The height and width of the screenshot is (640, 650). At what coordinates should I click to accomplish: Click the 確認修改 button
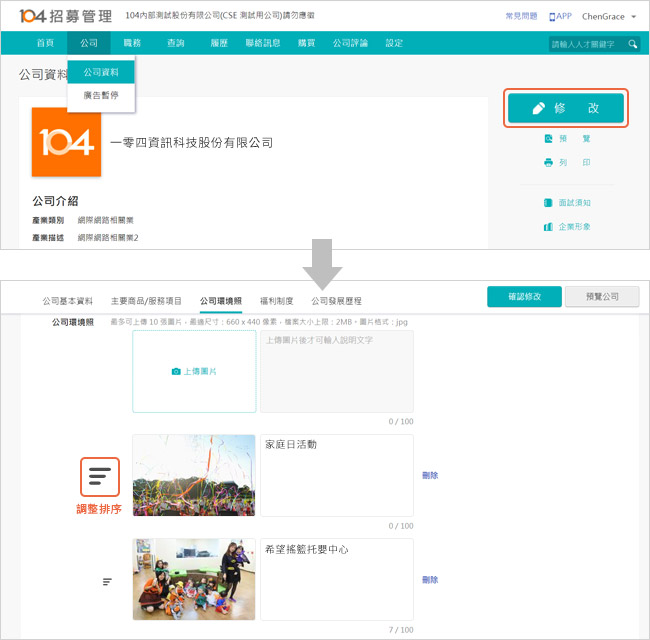click(x=524, y=297)
